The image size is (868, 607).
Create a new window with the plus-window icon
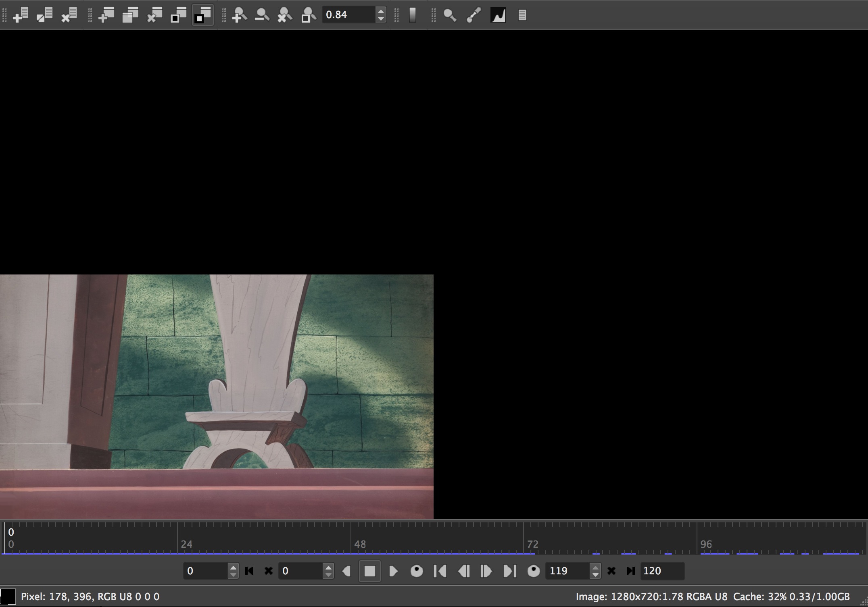coord(106,15)
